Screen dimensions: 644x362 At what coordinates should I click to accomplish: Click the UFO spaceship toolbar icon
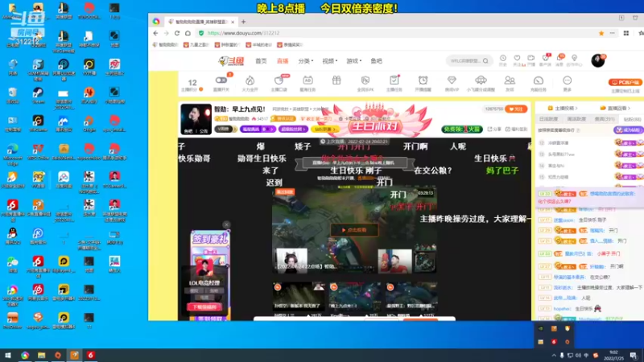point(481,80)
